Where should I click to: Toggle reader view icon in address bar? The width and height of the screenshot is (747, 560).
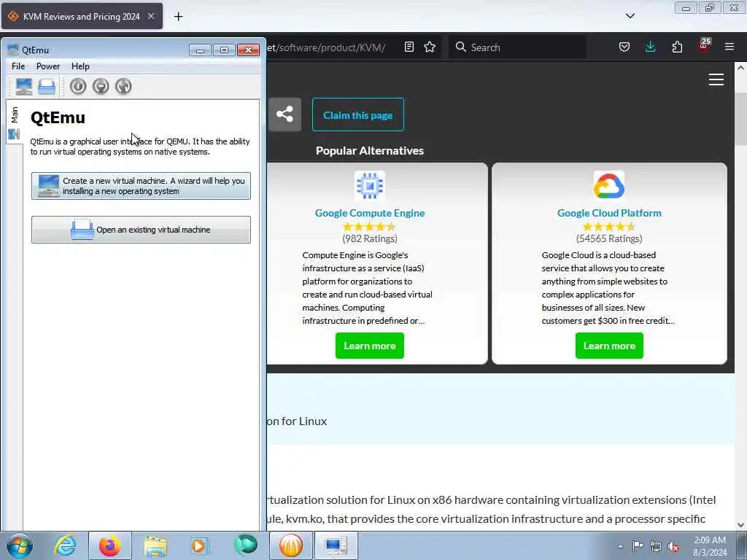pos(409,47)
